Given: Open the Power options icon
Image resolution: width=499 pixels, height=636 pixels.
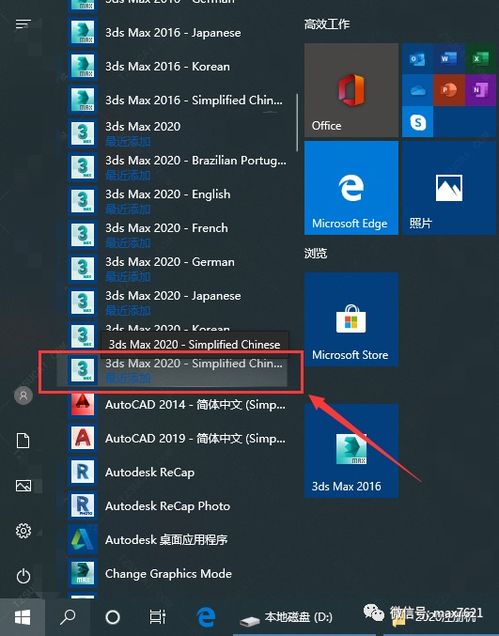Looking at the screenshot, I should coord(23,576).
